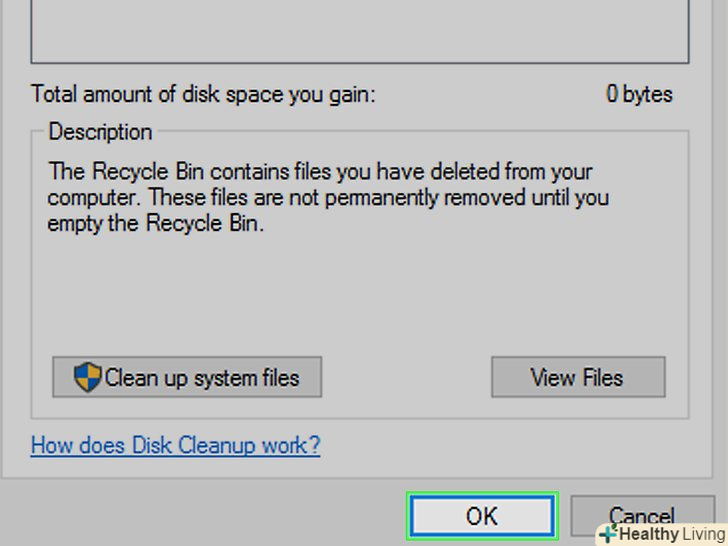Click the 'The Recycle Bin contains files' line
Viewport: 728px width, 546px height.
[x=319, y=171]
